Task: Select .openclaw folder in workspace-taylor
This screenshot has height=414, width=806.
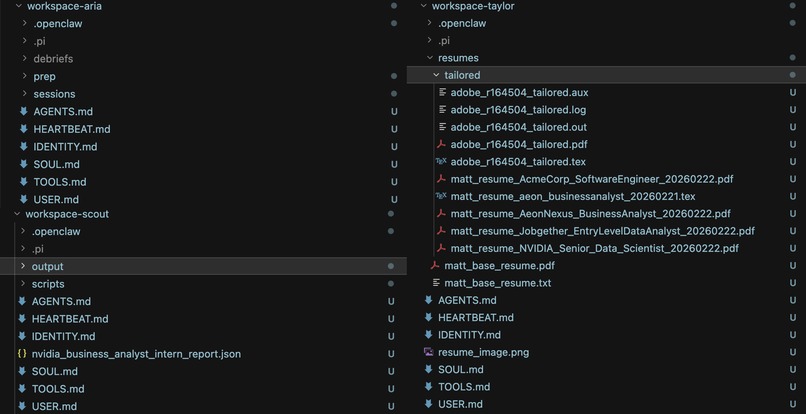Action: click(462, 23)
